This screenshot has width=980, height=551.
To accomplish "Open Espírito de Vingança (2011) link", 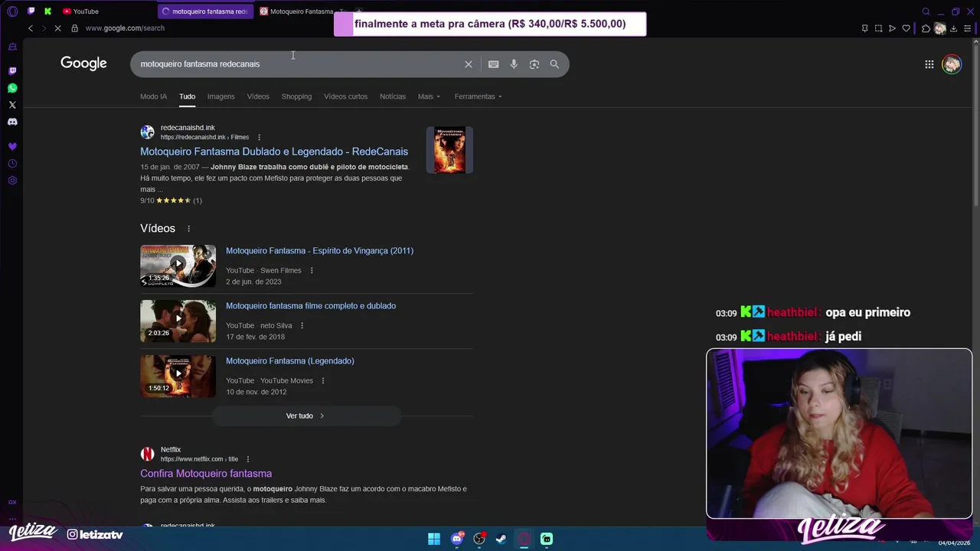I will click(x=319, y=251).
